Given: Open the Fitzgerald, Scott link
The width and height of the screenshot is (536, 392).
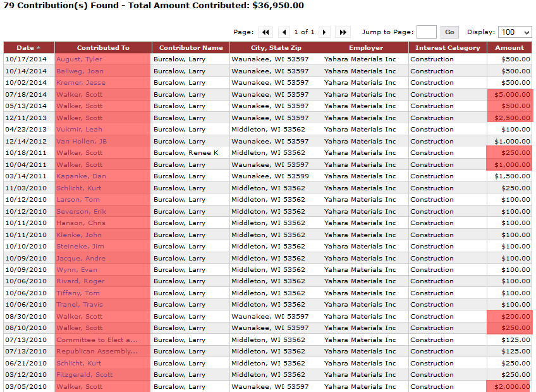Looking at the screenshot, I should point(85,375).
